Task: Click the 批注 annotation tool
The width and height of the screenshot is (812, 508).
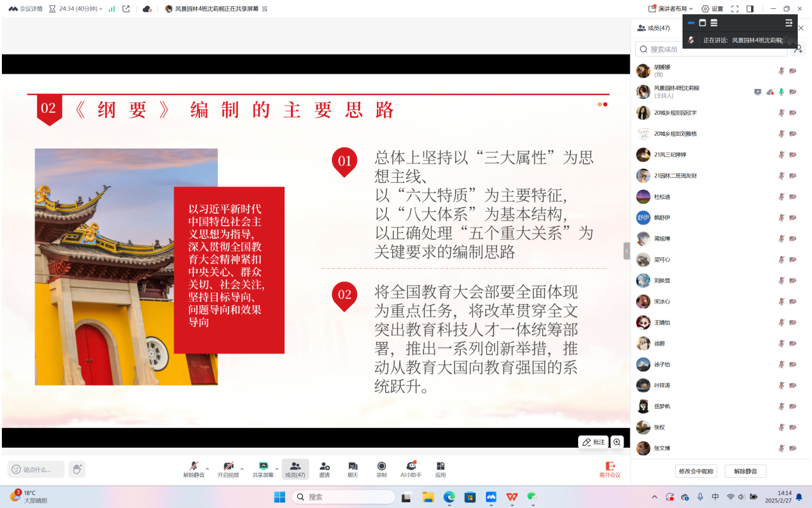Action: click(593, 442)
